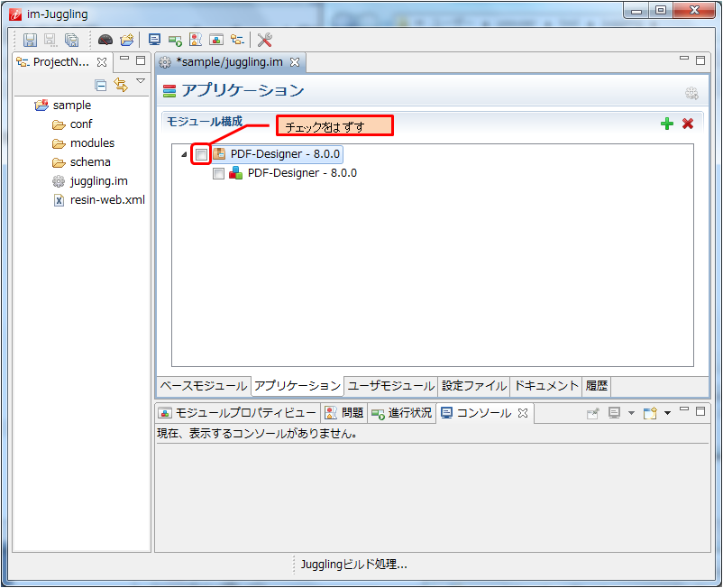This screenshot has width=723, height=588.
Task: Open the Display Selected Console dropdown arrow
Action: [x=631, y=413]
